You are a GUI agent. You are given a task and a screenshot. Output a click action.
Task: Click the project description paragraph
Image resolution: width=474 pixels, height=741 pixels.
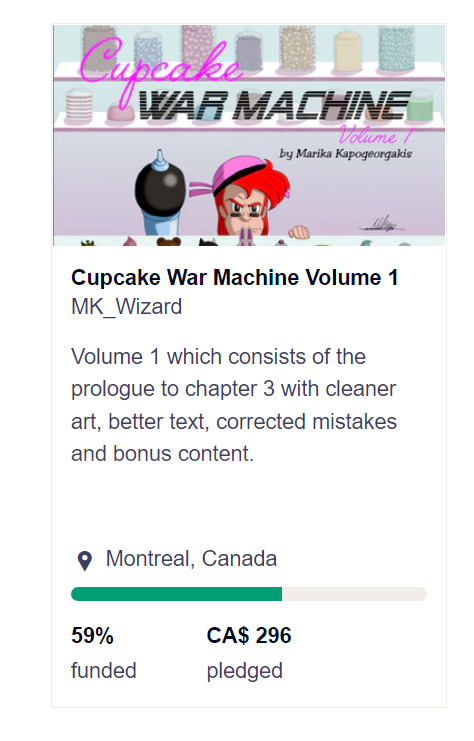coord(234,405)
